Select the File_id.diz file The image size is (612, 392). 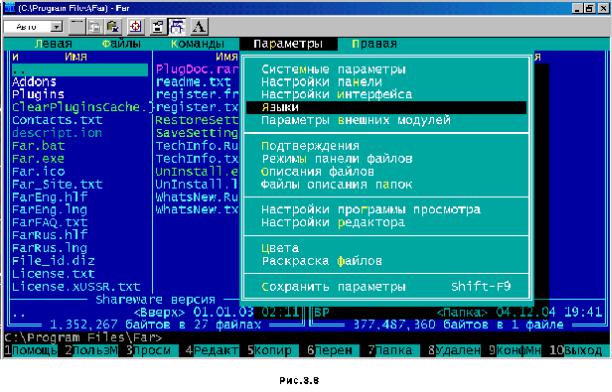pos(53,261)
